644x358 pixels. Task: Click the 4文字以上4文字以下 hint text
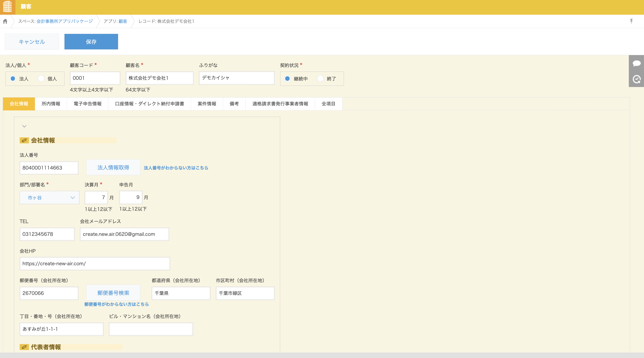[x=91, y=90]
